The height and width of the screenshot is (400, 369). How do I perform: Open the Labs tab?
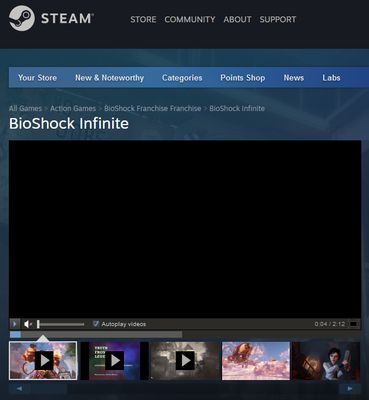point(331,78)
